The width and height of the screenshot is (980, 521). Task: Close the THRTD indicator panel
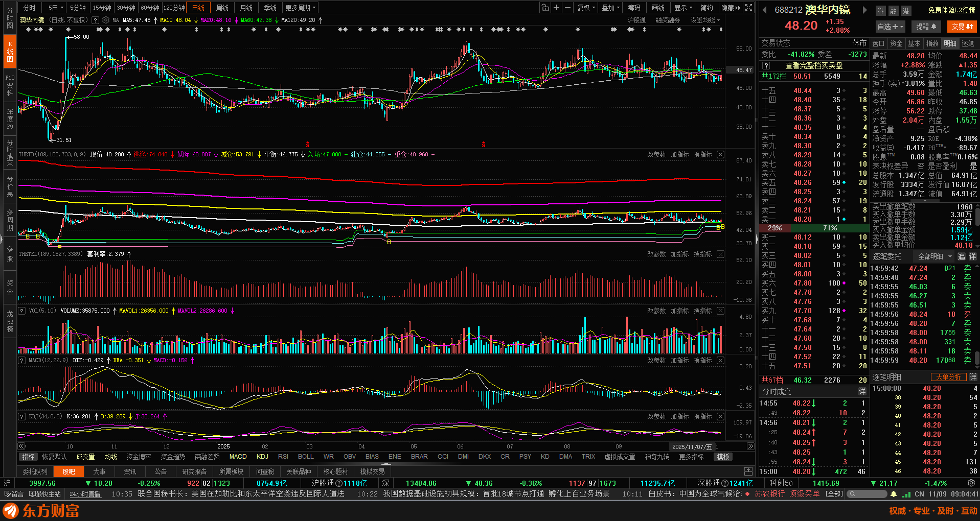point(720,154)
